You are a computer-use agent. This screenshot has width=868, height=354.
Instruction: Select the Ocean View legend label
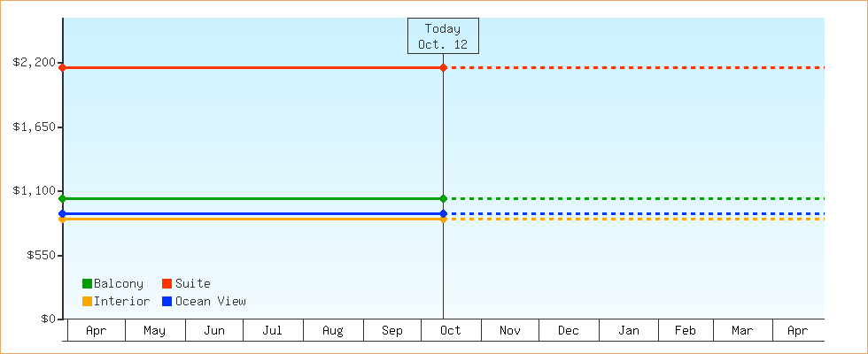[210, 302]
